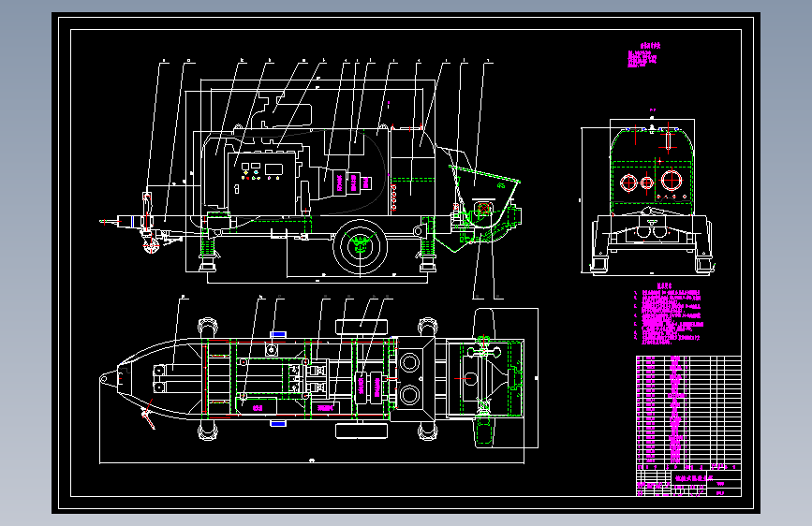Screen dimensions: 812x526
Task: Select the magenta technical requirements notes block
Action: coord(667,314)
